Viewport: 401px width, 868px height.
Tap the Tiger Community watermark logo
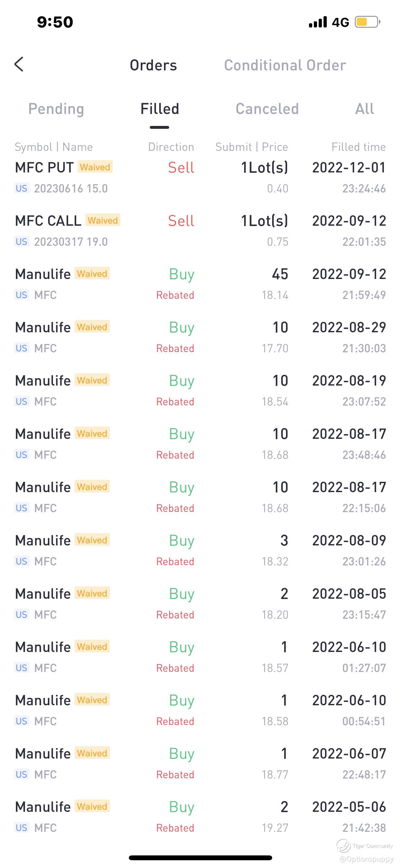(x=344, y=845)
